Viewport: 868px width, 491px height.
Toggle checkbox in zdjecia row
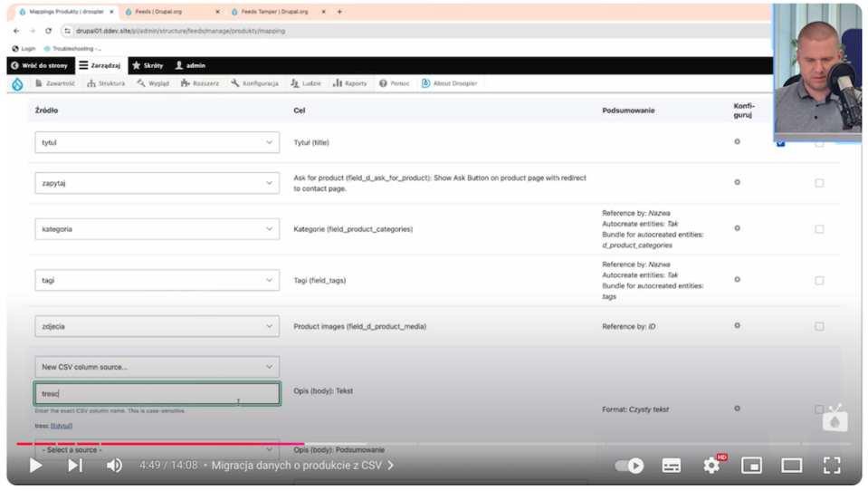[819, 326]
